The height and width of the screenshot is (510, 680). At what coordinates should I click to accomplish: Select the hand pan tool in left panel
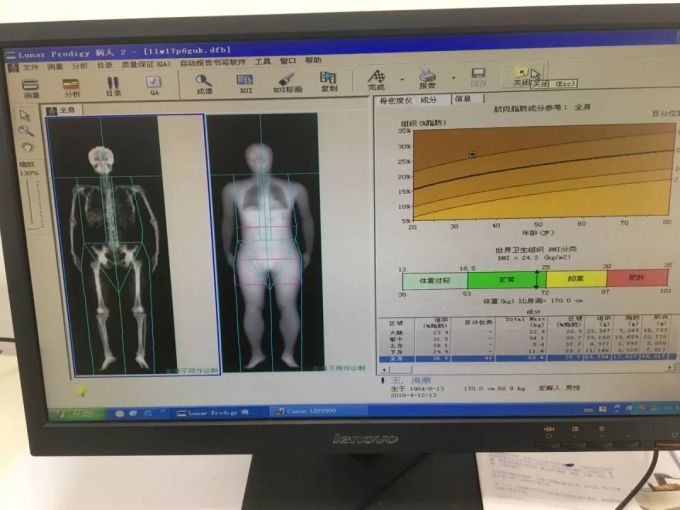point(27,147)
